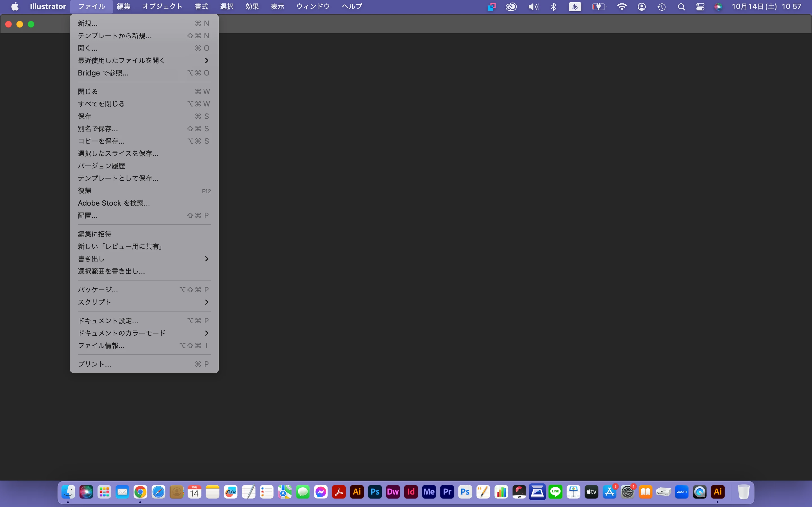The image size is (812, 507).
Task: Click the Wi-Fi status icon
Action: pos(621,7)
